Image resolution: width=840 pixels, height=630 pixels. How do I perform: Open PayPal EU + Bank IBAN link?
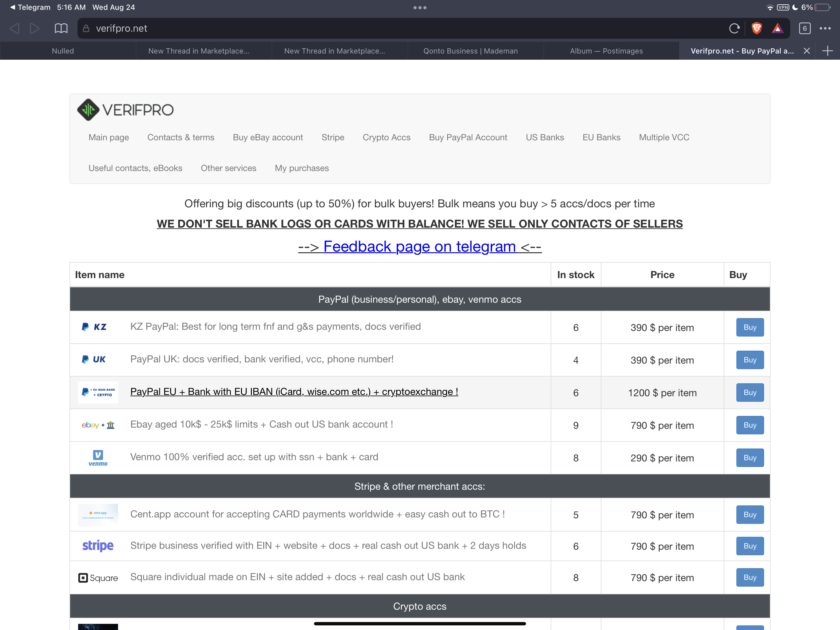point(294,392)
